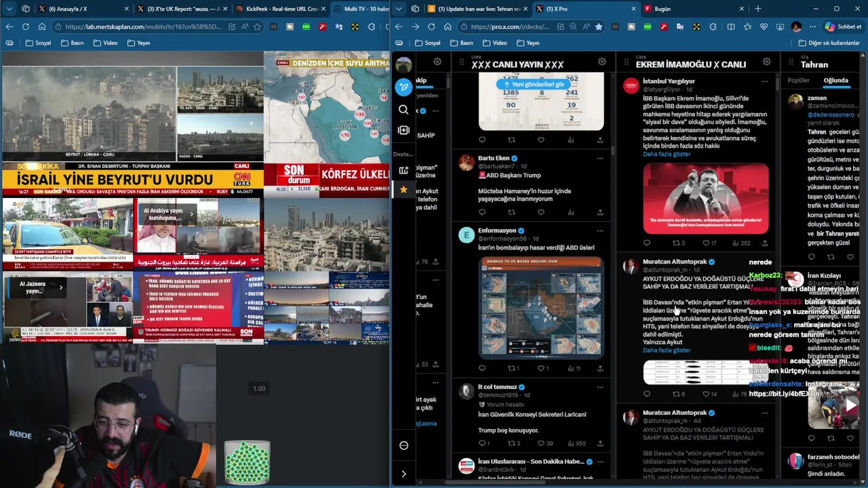Viewport: 868px width, 488px height.
Task: Grab the CANLI YAYIN column drag handle
Action: (461, 62)
